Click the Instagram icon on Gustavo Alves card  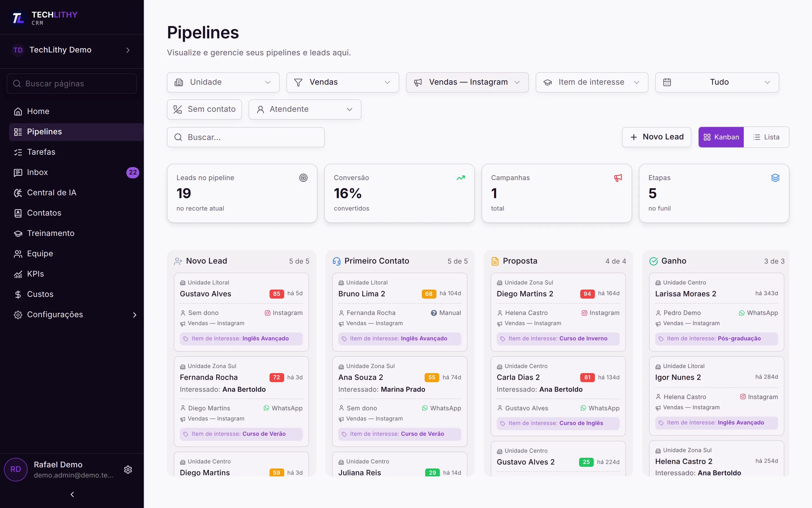(x=267, y=313)
